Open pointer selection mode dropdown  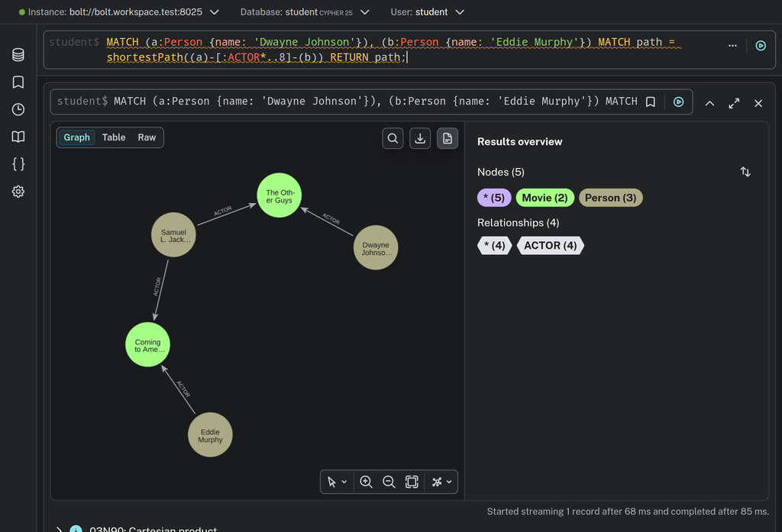point(337,482)
